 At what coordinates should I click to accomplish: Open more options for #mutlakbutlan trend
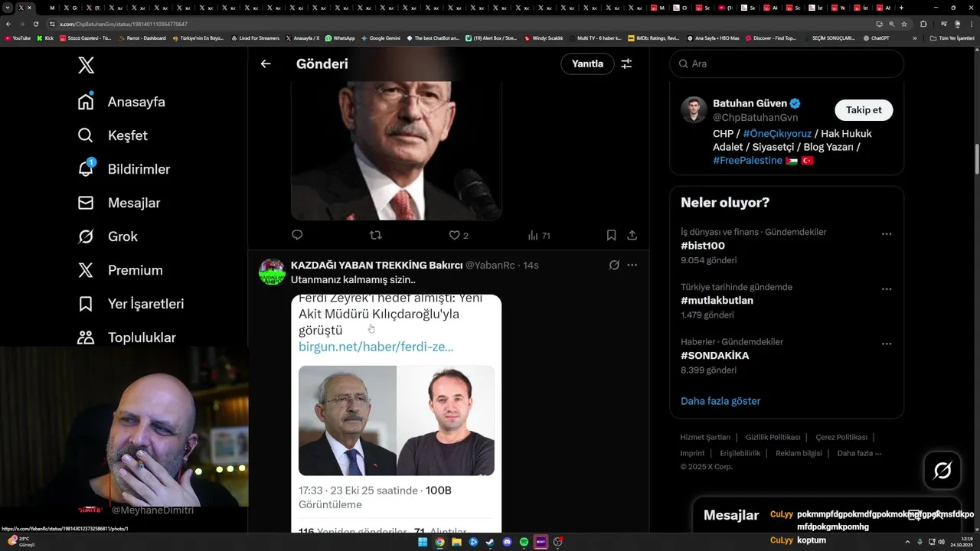point(887,289)
